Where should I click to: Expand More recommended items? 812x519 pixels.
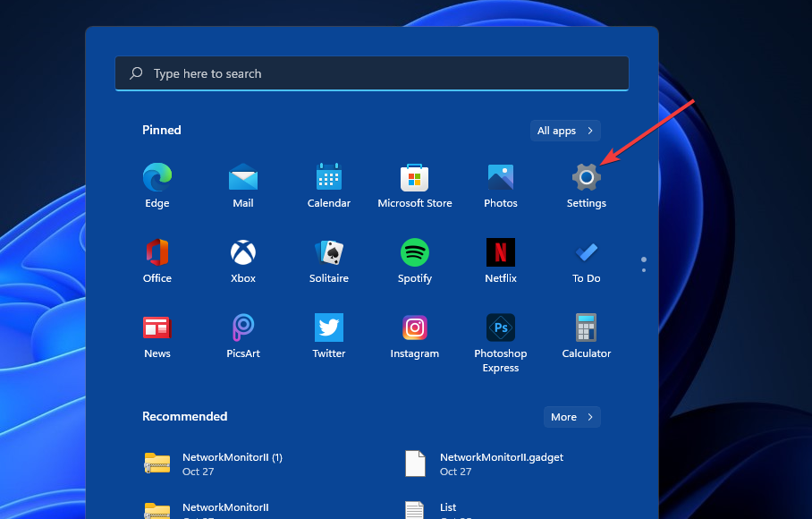[x=571, y=417]
